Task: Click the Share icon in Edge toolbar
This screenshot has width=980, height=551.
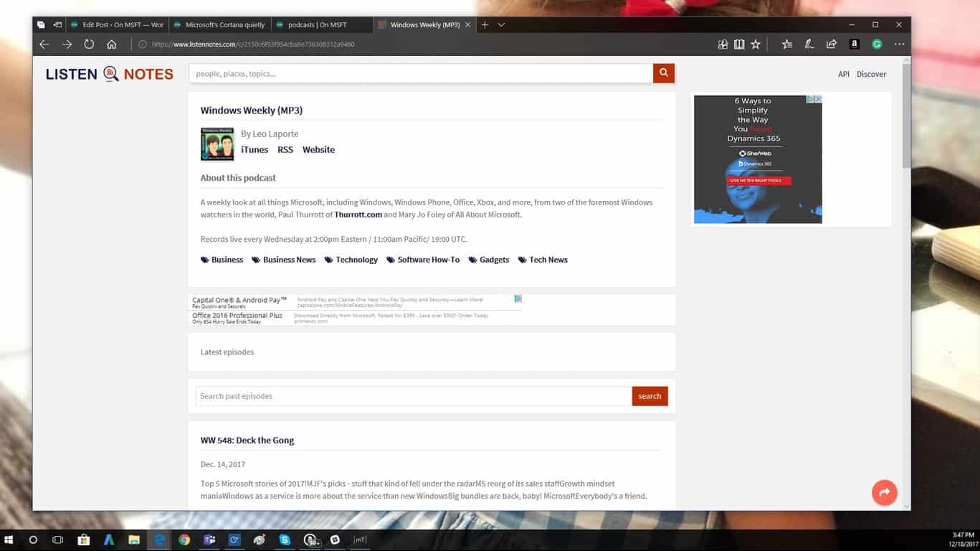Action: 831,44
